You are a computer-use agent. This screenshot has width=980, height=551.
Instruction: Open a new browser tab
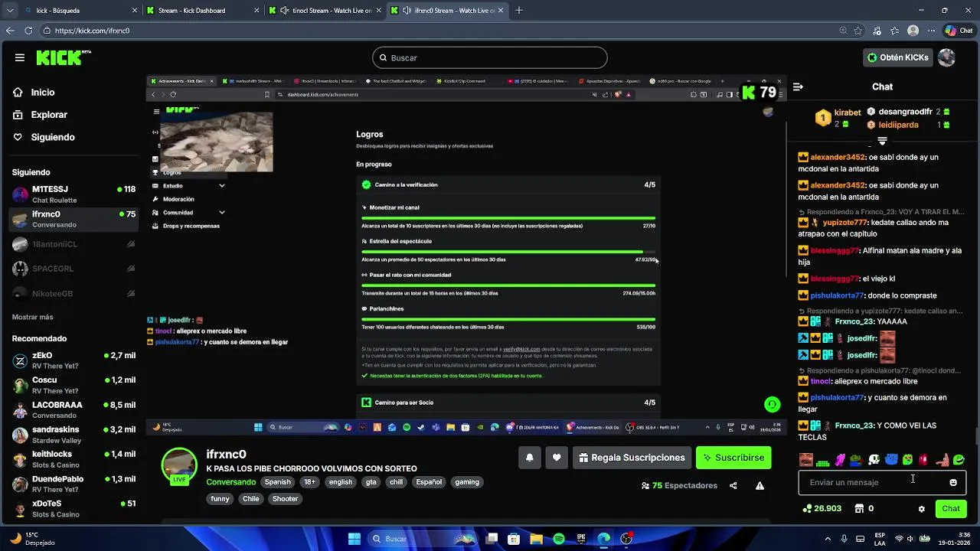click(519, 11)
